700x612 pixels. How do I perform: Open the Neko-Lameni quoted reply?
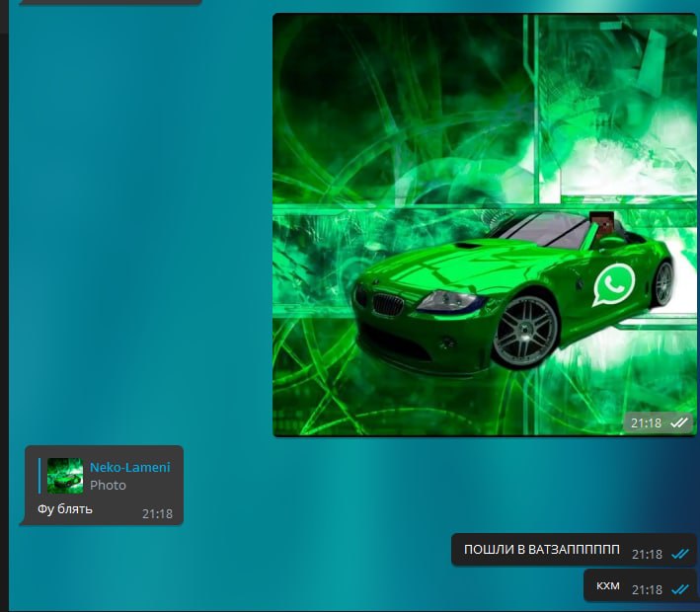tap(105, 476)
